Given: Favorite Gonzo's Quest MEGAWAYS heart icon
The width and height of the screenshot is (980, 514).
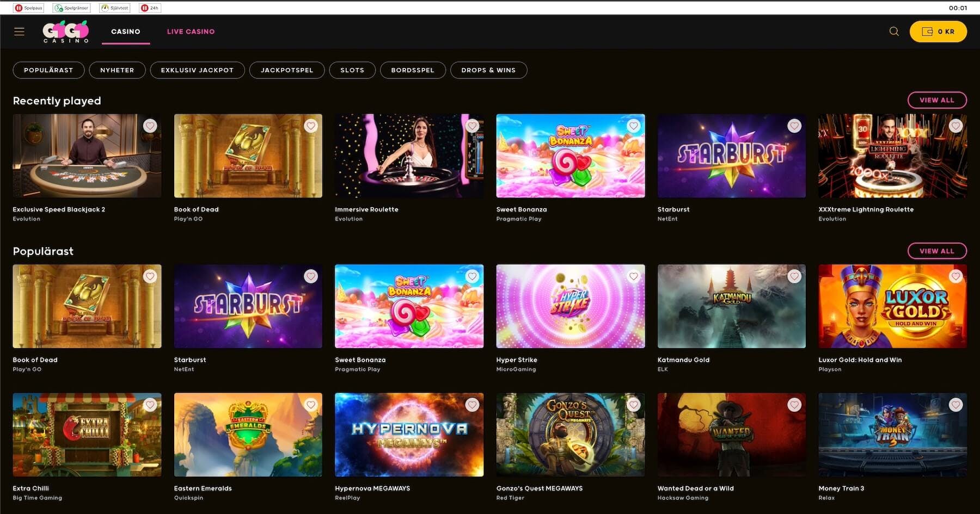Looking at the screenshot, I should (x=633, y=405).
